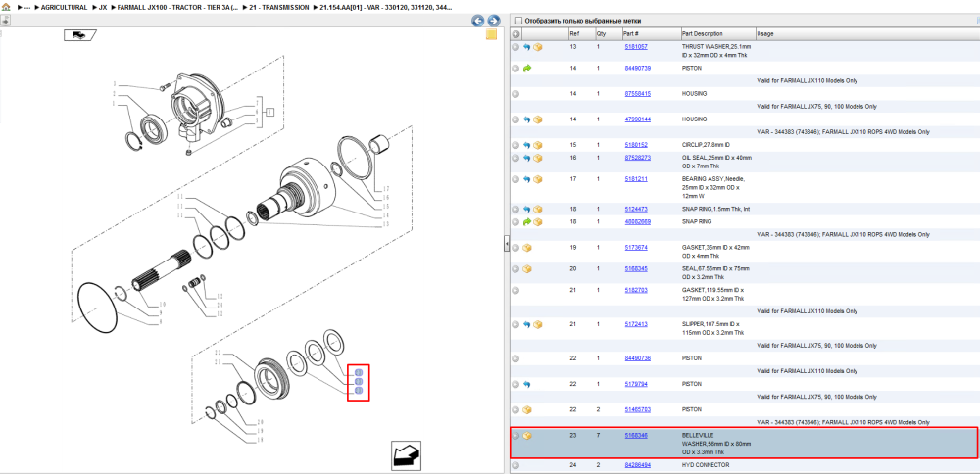
Task: Open 21 - TRANSMISSION breadcrumb
Action: (x=280, y=8)
